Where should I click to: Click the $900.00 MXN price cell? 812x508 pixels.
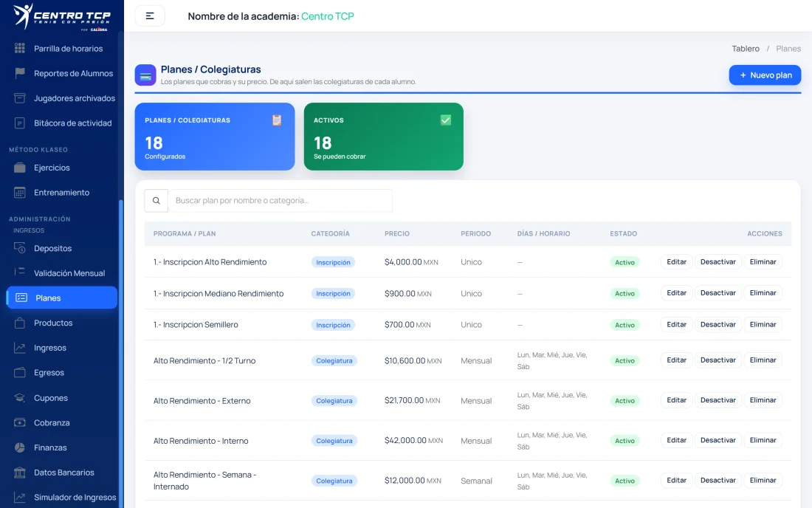407,293
